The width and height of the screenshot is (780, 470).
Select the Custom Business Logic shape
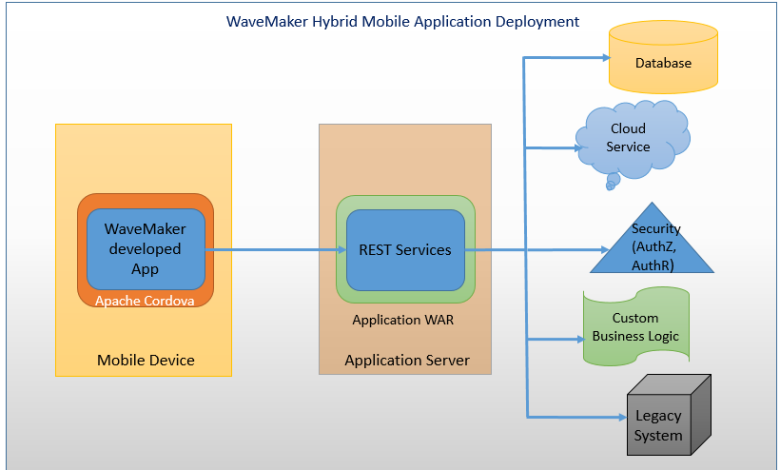[636, 326]
